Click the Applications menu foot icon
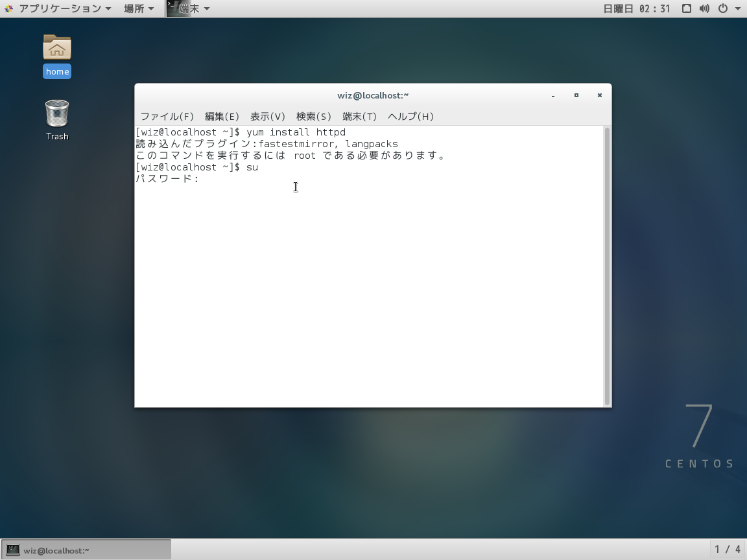 coord(8,8)
